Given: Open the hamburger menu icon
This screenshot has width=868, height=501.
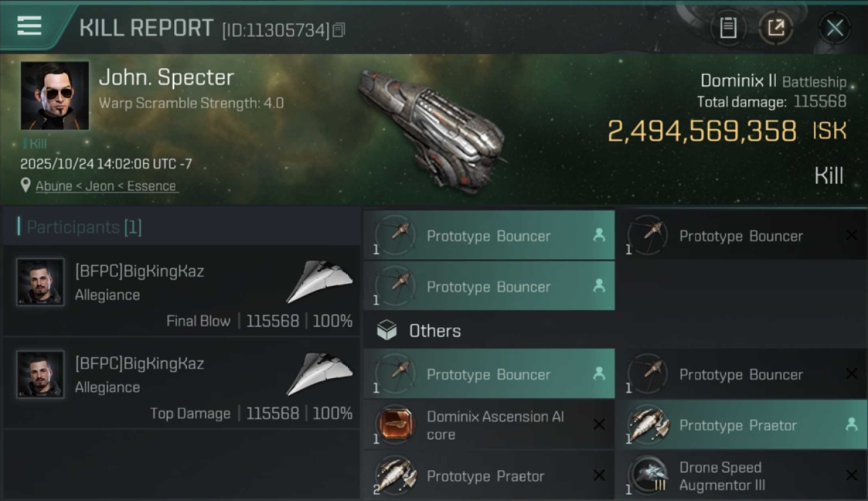Looking at the screenshot, I should (29, 27).
